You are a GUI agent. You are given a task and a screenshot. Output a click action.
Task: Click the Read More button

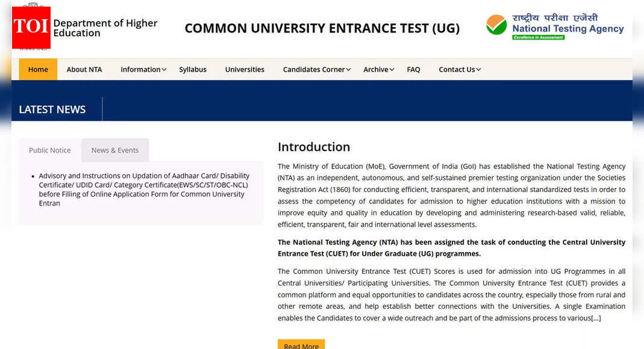click(301, 345)
